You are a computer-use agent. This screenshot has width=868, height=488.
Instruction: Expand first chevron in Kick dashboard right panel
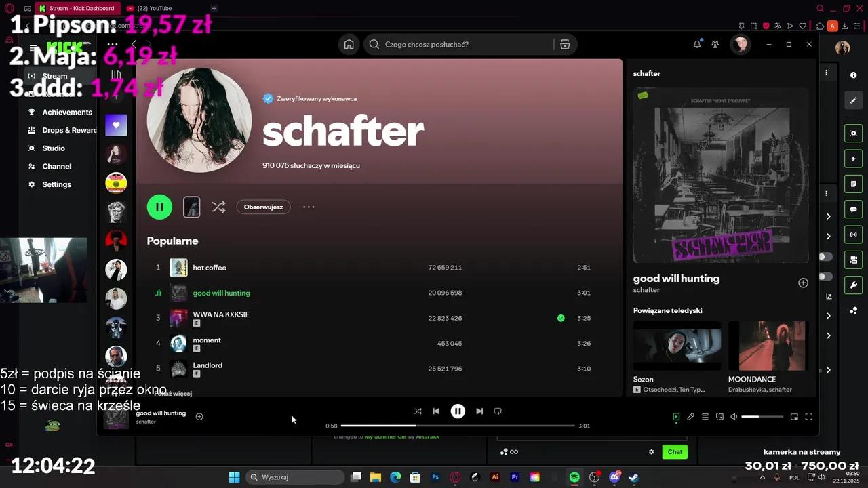(x=828, y=217)
